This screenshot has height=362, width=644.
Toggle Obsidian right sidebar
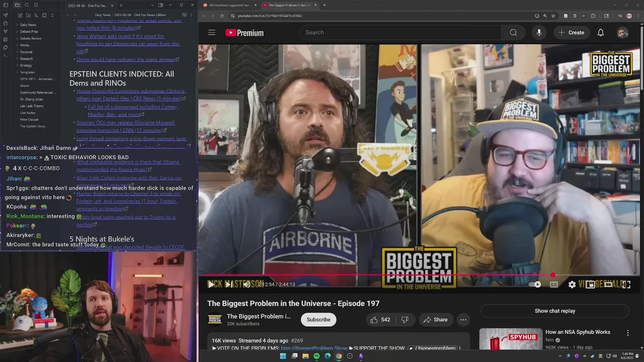point(160,5)
